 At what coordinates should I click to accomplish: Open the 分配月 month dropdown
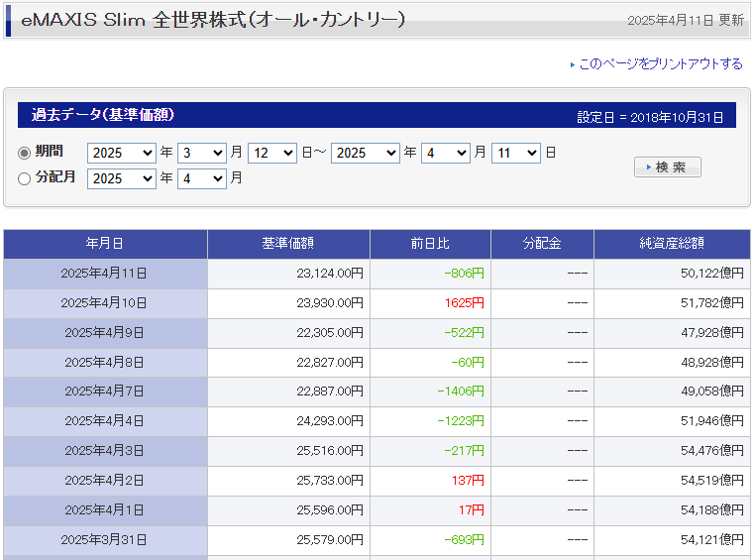click(201, 178)
